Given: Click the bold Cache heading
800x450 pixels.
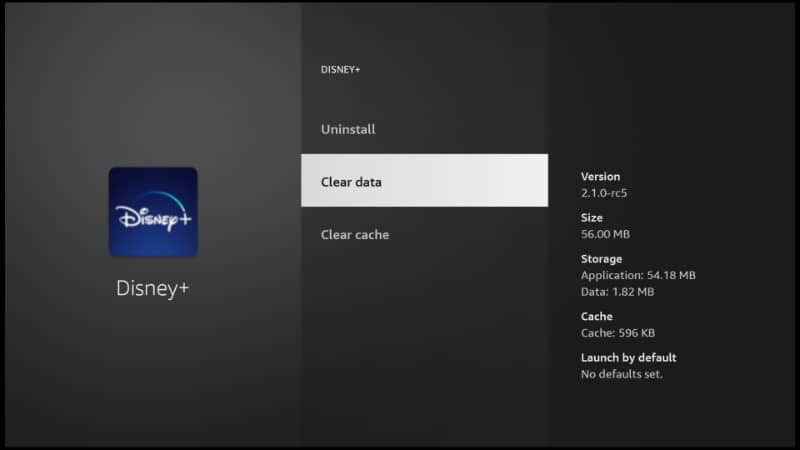Looking at the screenshot, I should pos(597,316).
